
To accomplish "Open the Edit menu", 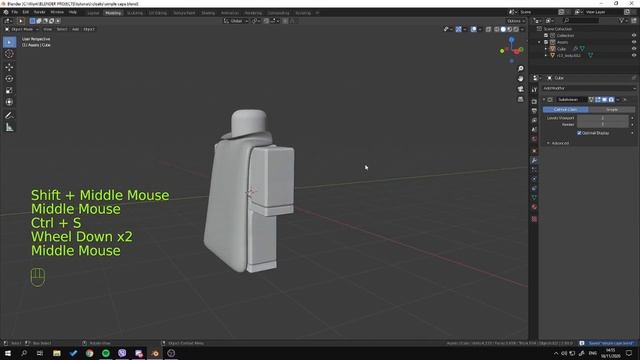I will tap(26, 12).
